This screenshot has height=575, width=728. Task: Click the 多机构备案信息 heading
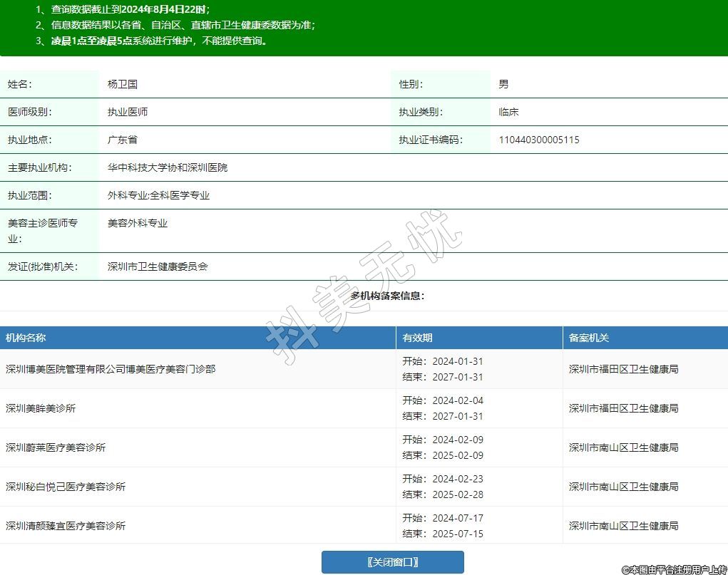pos(387,296)
